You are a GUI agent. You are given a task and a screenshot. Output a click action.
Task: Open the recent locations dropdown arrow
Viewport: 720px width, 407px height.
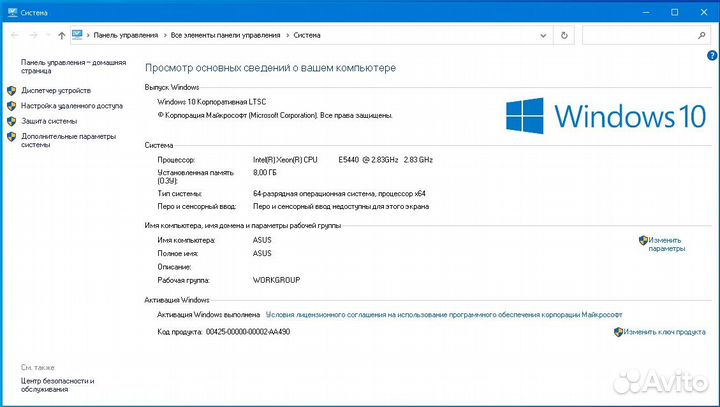[x=48, y=35]
